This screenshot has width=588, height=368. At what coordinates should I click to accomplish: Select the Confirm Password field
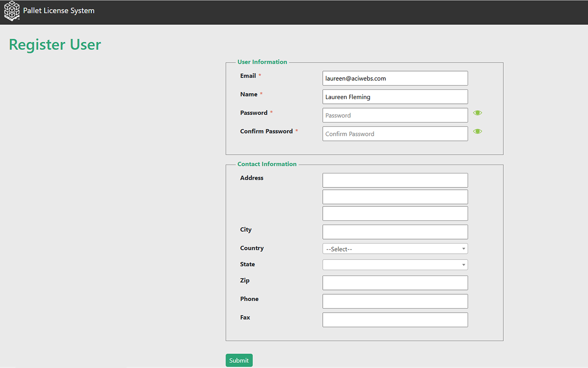[x=395, y=133]
